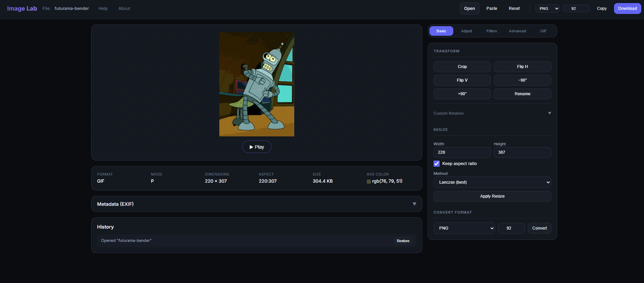Flip the image vertically with Flip V

tap(462, 80)
